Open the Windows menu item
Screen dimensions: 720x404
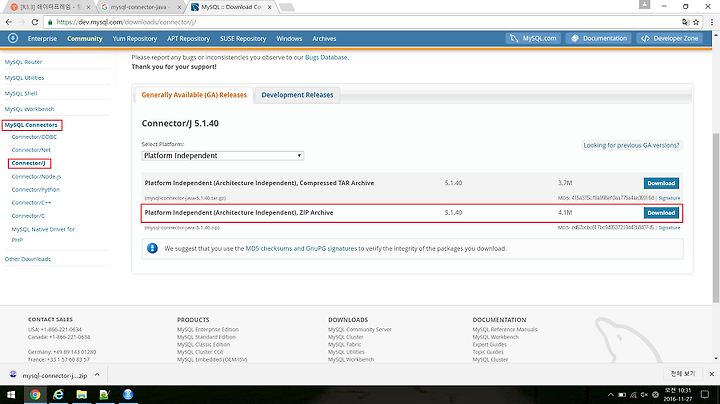click(x=289, y=39)
